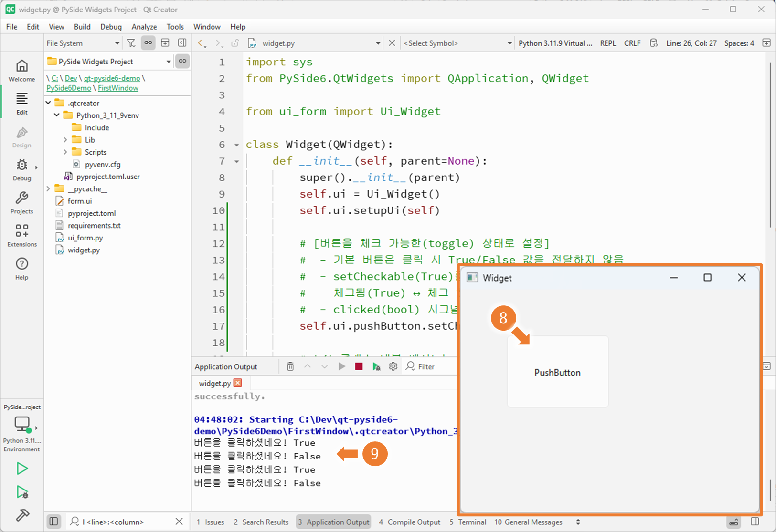Image resolution: width=776 pixels, height=532 pixels.
Task: Re-run the application from output pane
Action: (341, 366)
